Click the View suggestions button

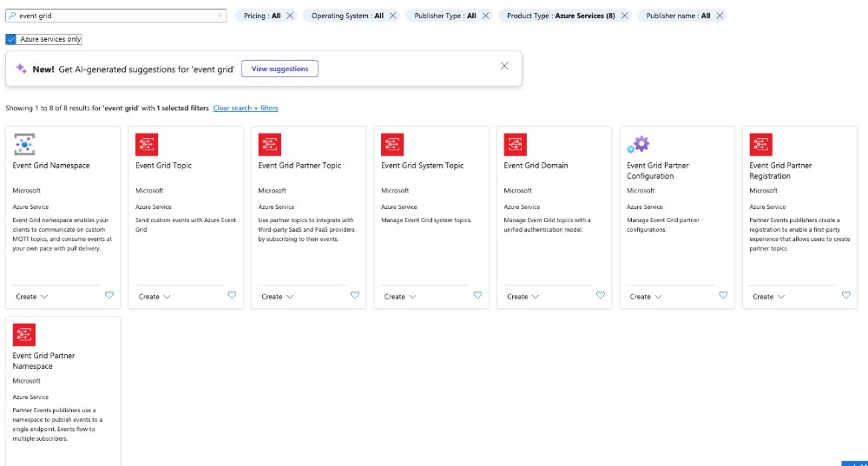pos(279,69)
